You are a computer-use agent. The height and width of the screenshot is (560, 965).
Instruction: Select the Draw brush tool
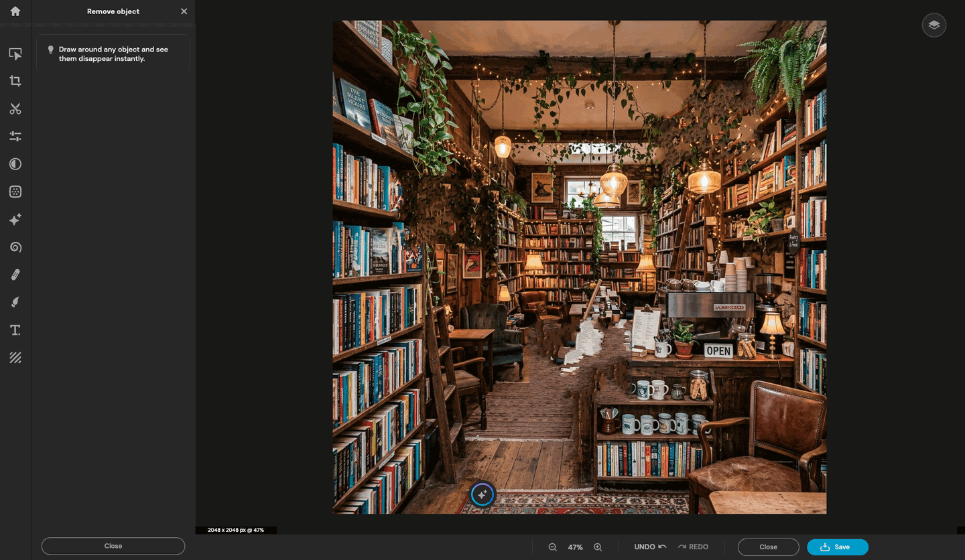point(15,302)
